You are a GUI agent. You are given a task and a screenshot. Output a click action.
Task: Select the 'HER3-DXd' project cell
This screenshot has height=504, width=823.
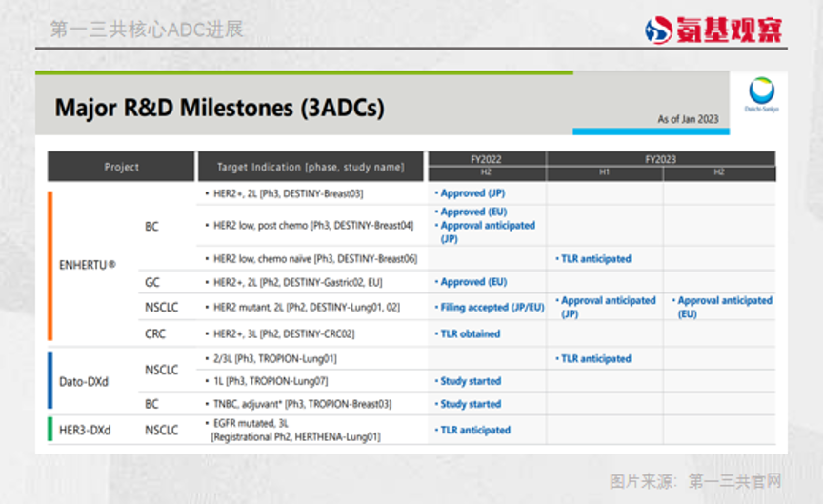pyautogui.click(x=85, y=430)
